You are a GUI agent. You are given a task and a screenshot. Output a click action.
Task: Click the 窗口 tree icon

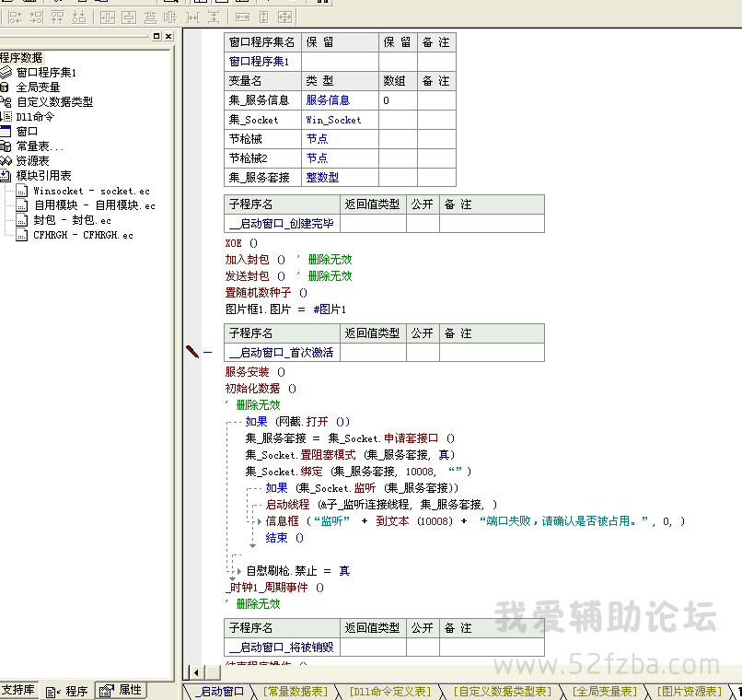(6, 131)
